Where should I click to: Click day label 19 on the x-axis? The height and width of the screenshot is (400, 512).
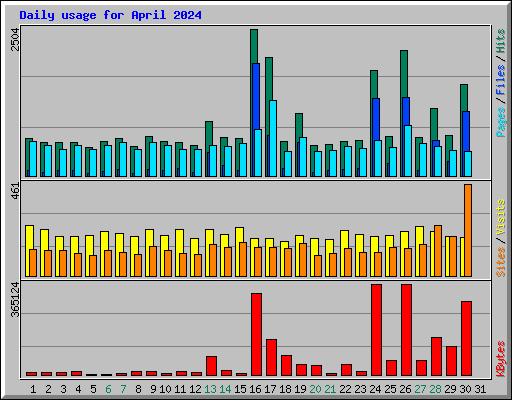point(300,389)
